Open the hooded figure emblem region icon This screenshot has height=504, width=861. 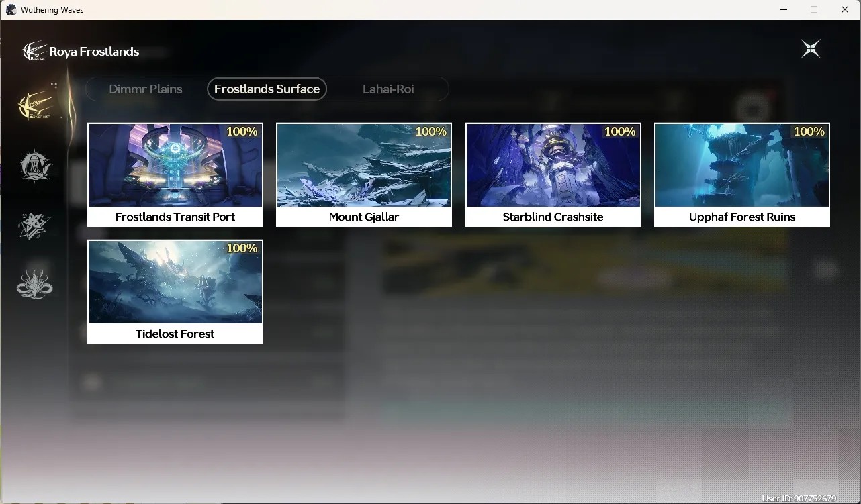(x=35, y=166)
